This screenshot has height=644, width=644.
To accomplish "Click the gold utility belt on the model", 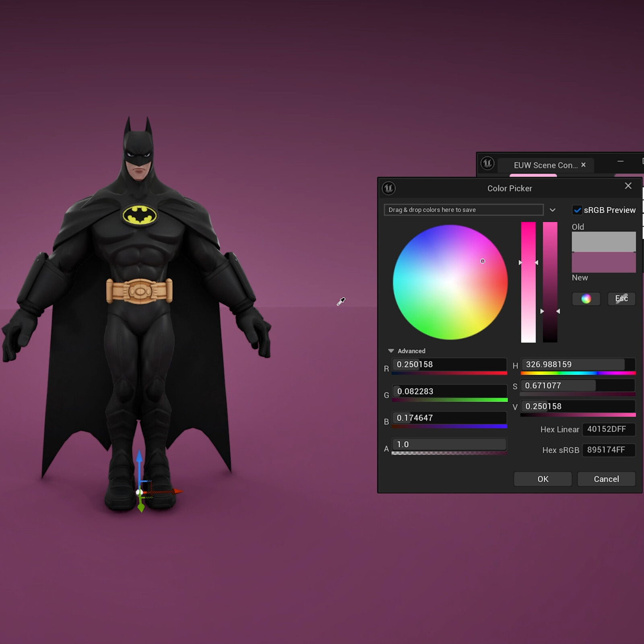I will (139, 291).
